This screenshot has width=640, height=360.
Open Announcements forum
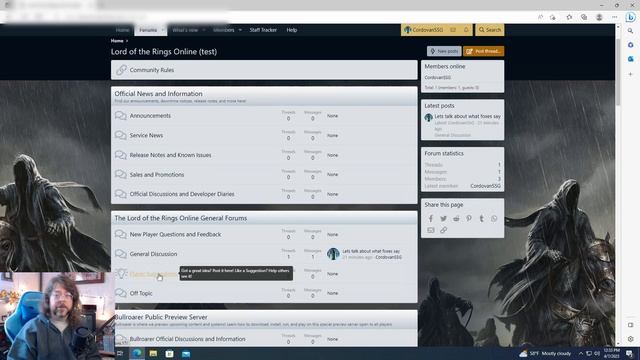coord(150,116)
